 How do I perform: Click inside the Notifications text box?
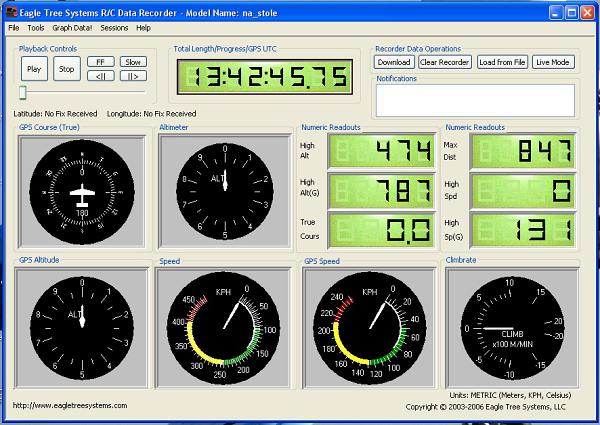pyautogui.click(x=475, y=100)
